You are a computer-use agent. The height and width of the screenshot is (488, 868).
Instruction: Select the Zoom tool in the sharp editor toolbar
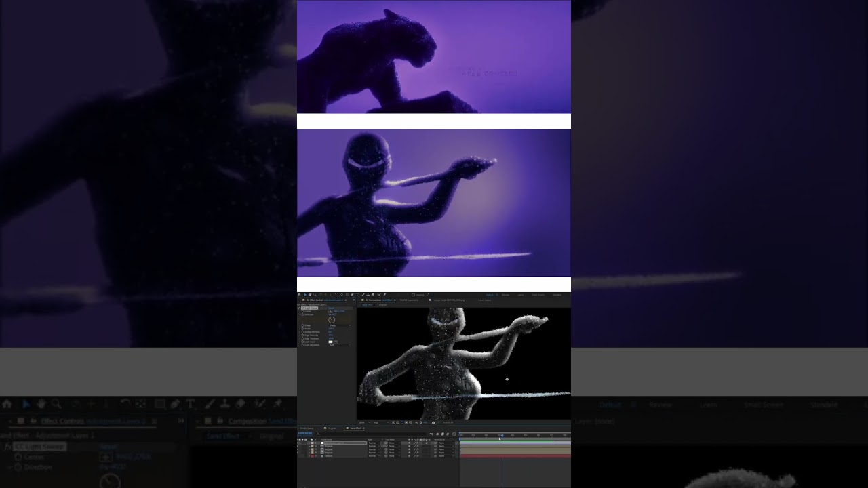click(x=314, y=295)
